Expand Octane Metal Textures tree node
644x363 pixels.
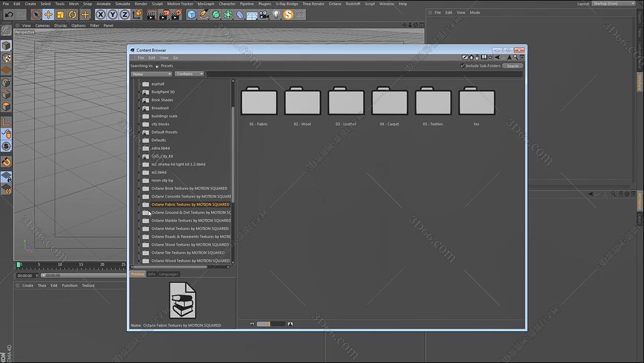139,229
